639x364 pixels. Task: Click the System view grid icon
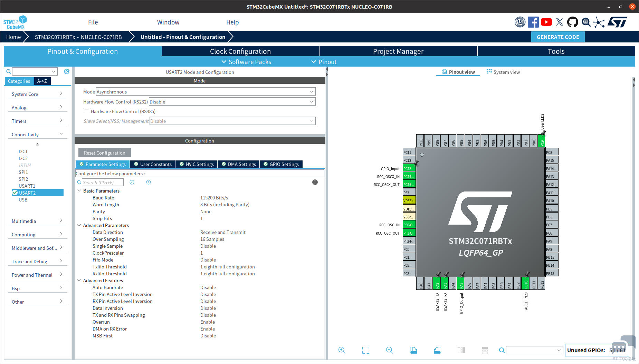489,72
